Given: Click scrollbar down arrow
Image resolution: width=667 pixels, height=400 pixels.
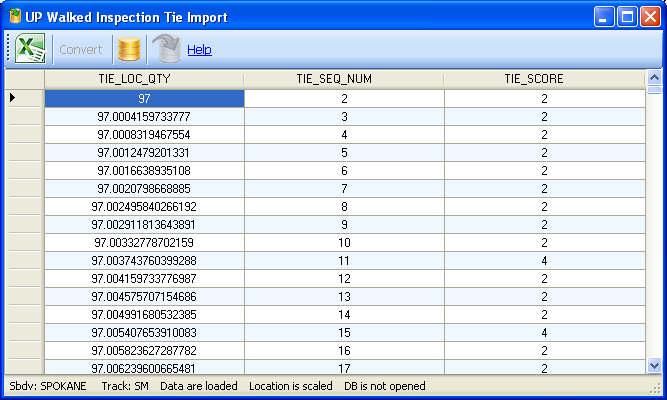Looking at the screenshot, I should [654, 366].
